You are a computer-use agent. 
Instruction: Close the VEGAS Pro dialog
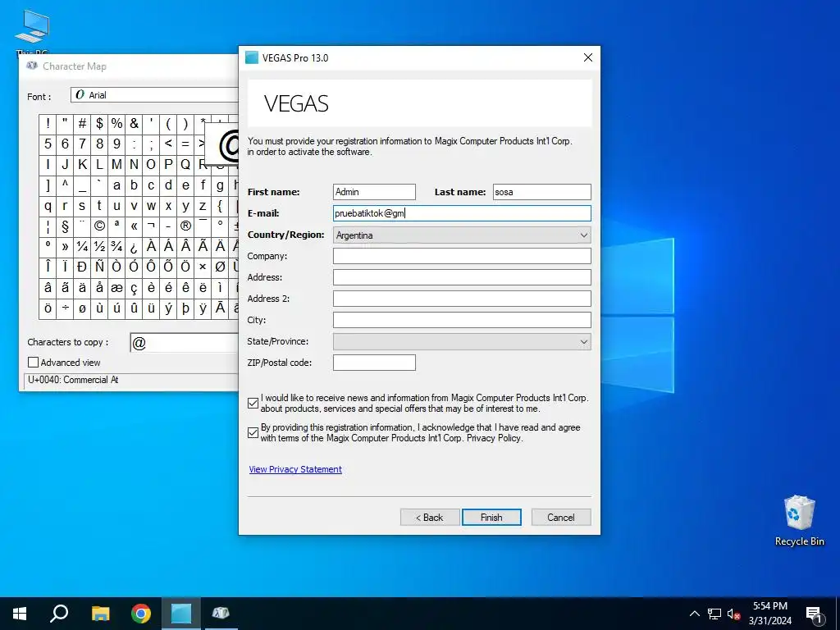(x=587, y=57)
